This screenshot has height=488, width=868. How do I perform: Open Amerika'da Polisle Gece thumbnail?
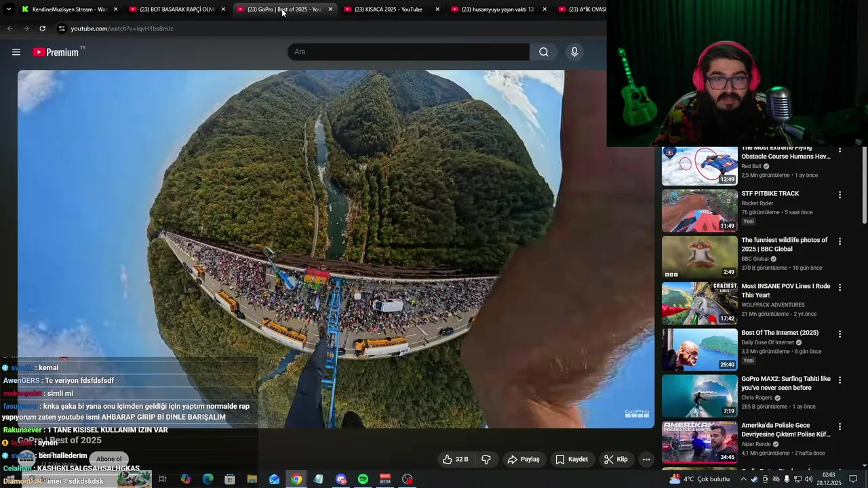pyautogui.click(x=700, y=443)
